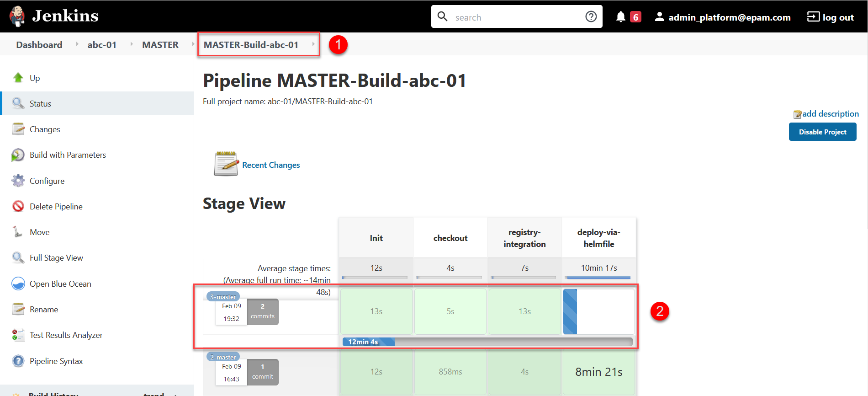Click the Configure gear icon
868x396 pixels.
click(x=18, y=181)
